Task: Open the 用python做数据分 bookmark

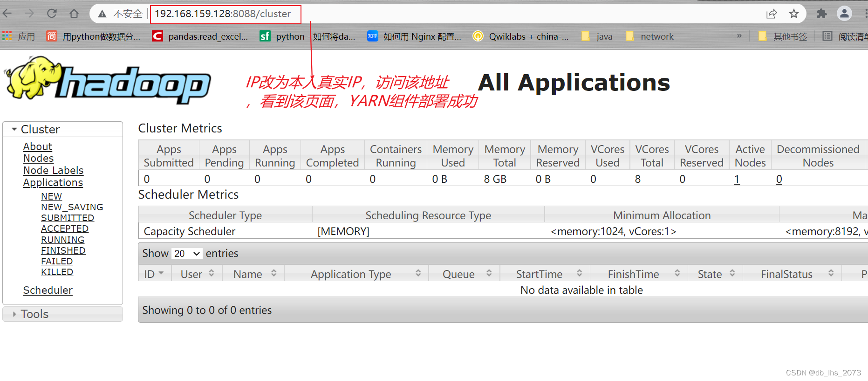Action: (93, 36)
